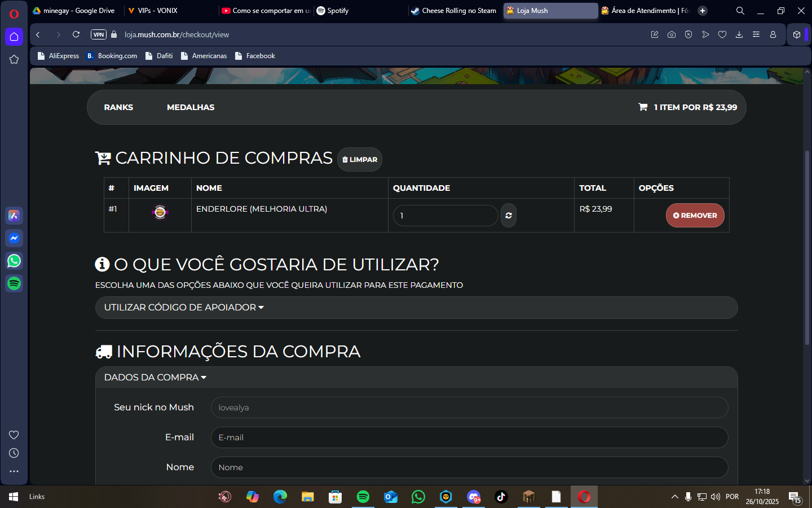
Task: Open profile account icon
Action: (x=773, y=34)
